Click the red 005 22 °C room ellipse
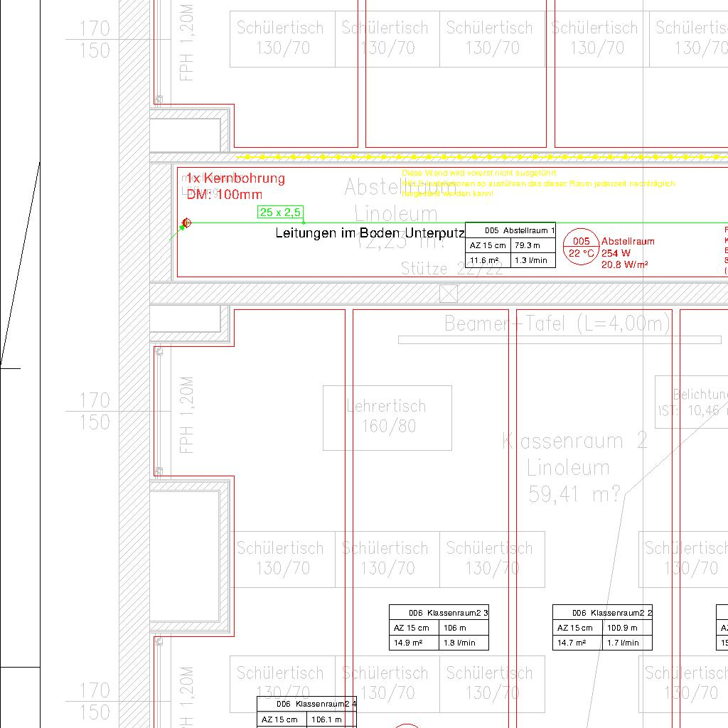The height and width of the screenshot is (728, 728). [581, 247]
